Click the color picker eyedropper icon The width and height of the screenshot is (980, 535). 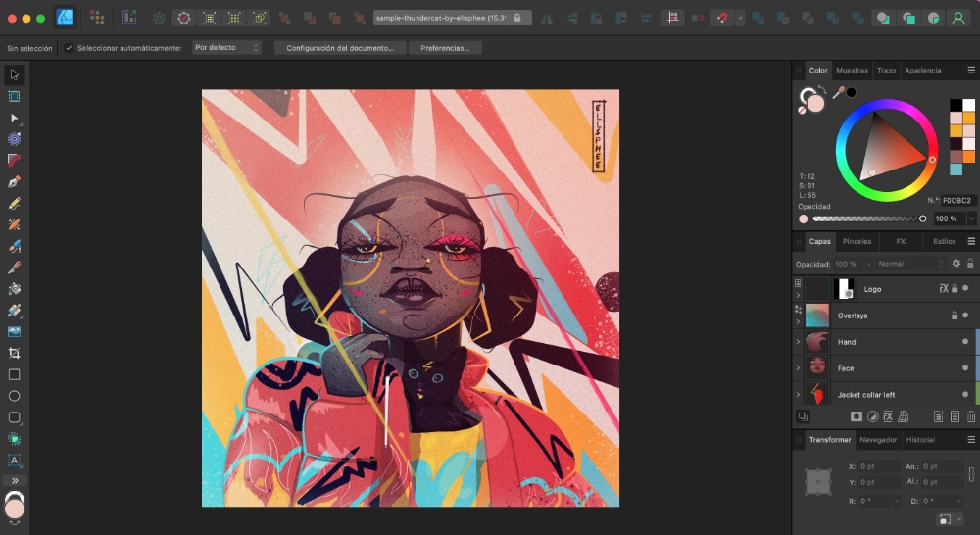tap(838, 93)
